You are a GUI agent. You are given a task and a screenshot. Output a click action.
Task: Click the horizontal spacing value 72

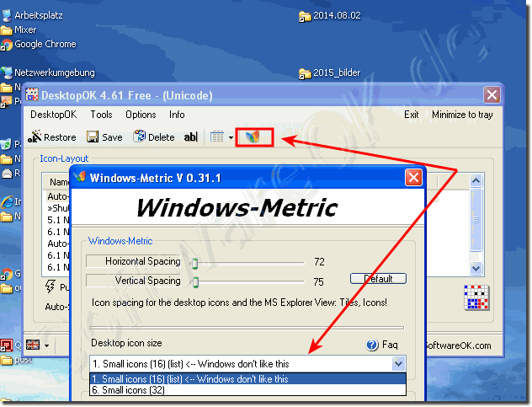[319, 261]
